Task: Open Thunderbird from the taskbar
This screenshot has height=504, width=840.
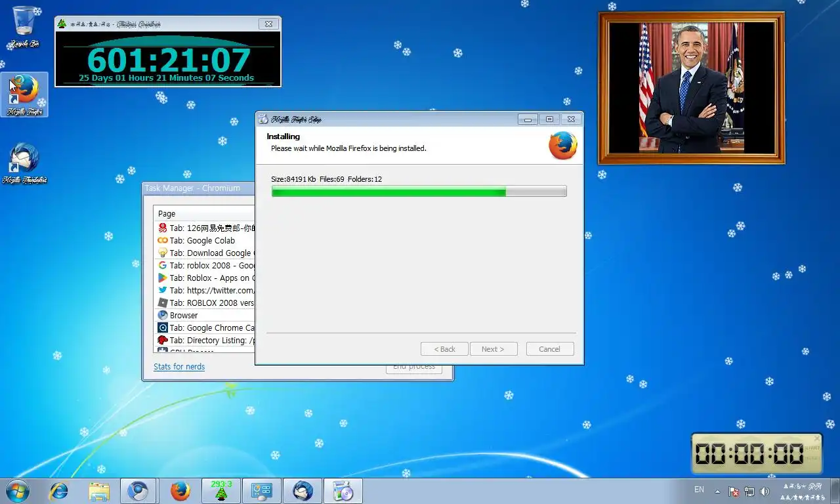Action: click(303, 491)
